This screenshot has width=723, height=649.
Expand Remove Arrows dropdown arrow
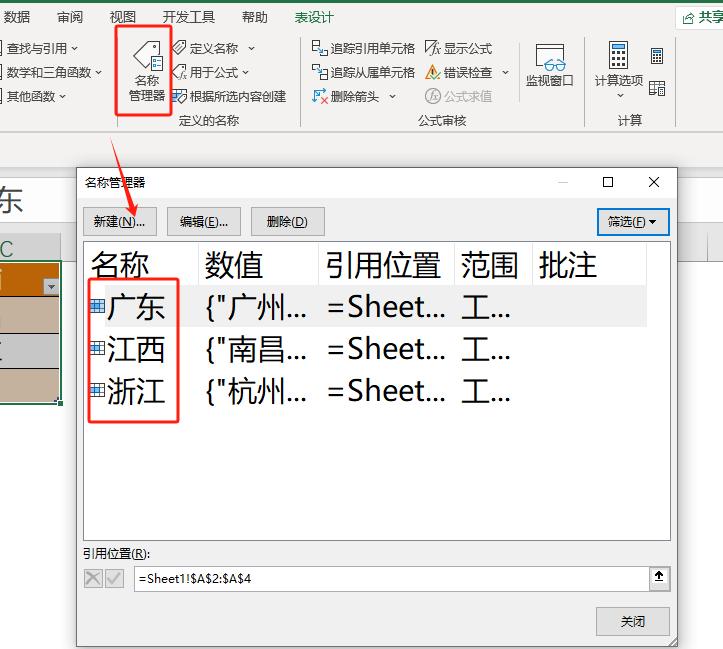click(392, 96)
